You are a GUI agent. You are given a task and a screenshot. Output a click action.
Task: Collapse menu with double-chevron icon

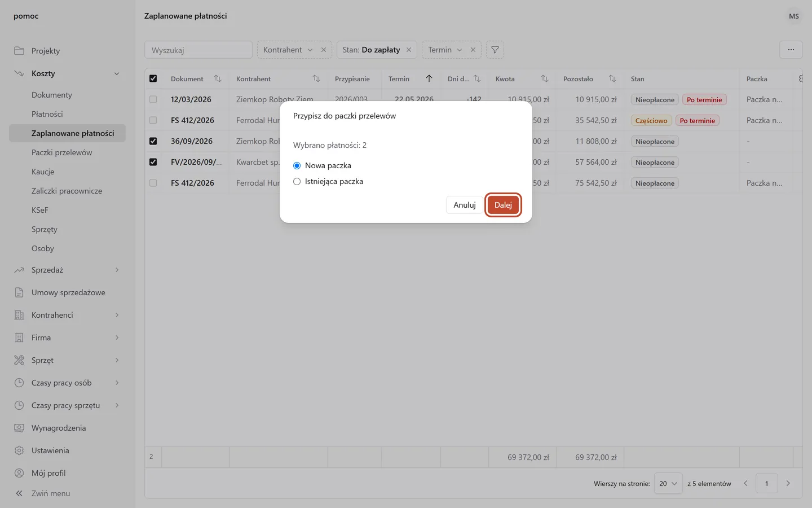point(19,493)
